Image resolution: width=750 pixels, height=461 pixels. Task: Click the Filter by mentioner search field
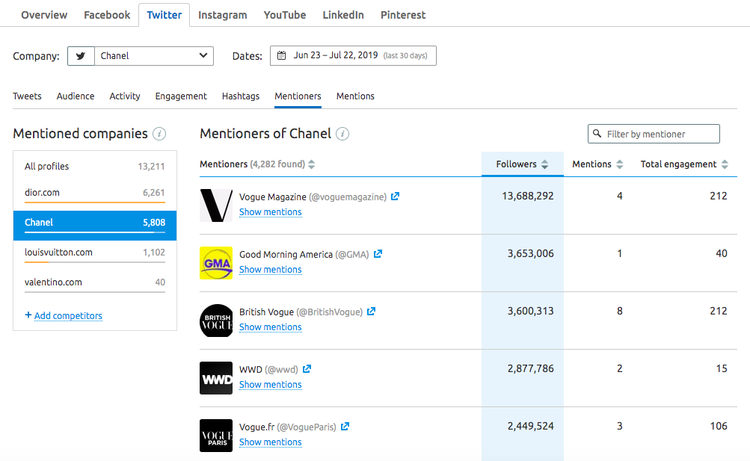pos(653,134)
